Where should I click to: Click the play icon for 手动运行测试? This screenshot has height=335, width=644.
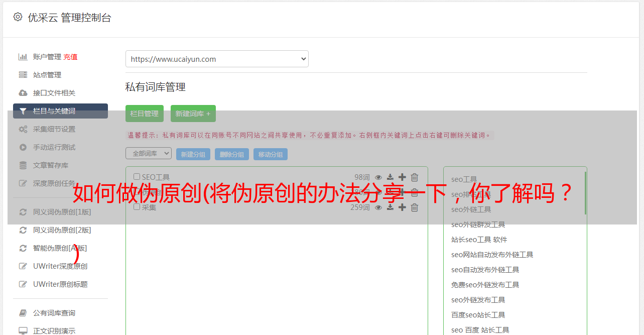pyautogui.click(x=23, y=147)
